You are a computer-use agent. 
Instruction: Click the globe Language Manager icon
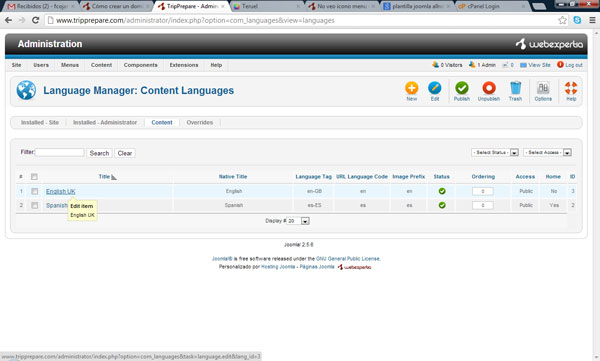26,90
